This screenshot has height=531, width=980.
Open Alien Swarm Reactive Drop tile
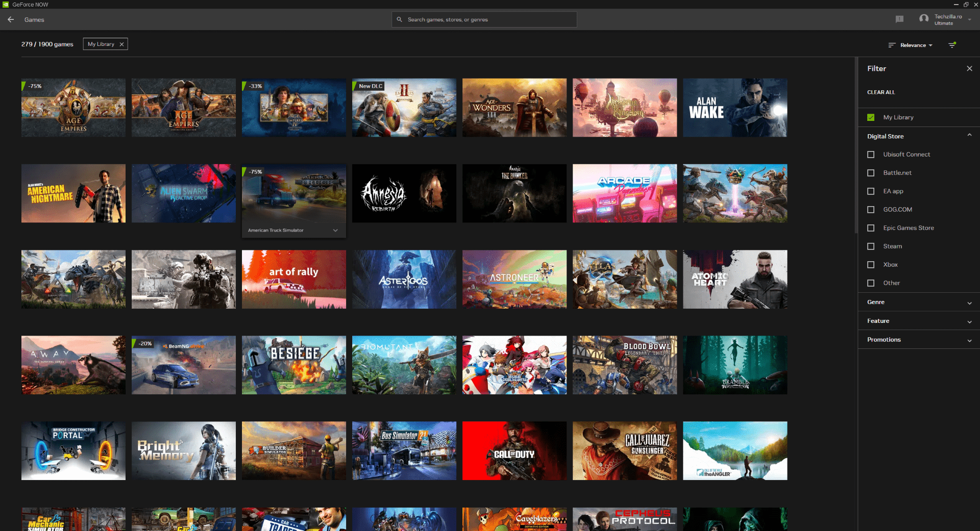(184, 193)
